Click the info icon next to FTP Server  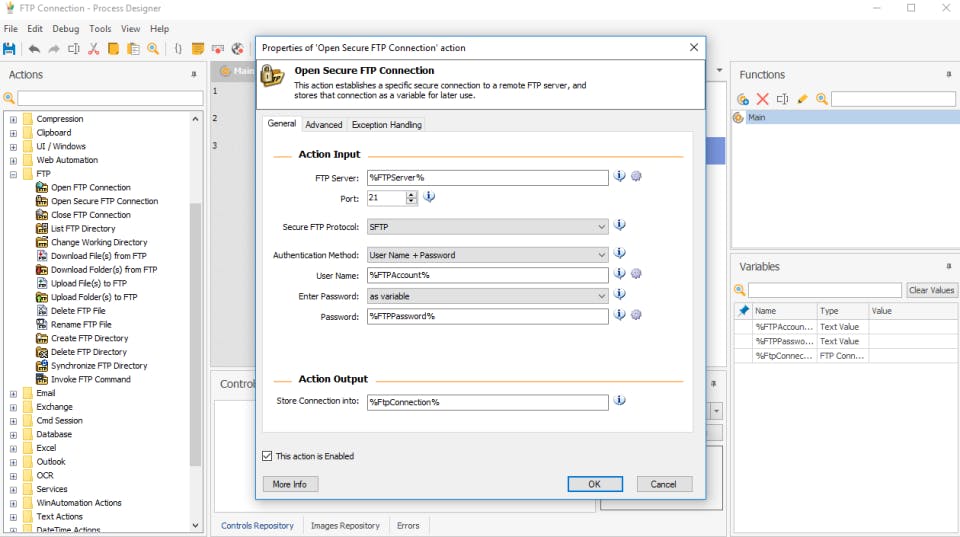pyautogui.click(x=620, y=176)
